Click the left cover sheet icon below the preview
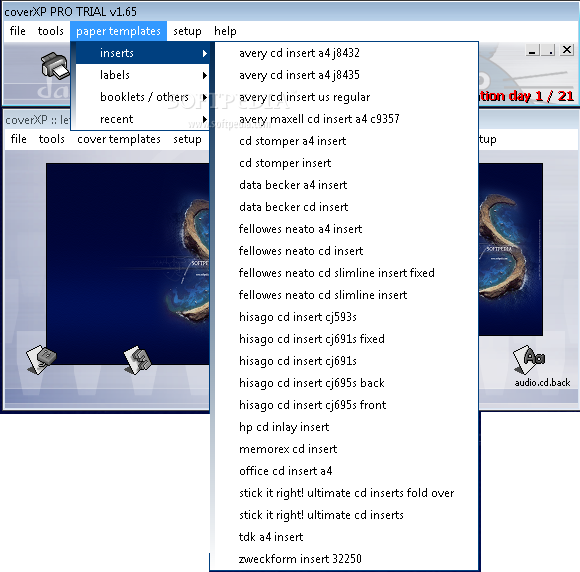Image resolution: width=580 pixels, height=572 pixels. pos(41,360)
